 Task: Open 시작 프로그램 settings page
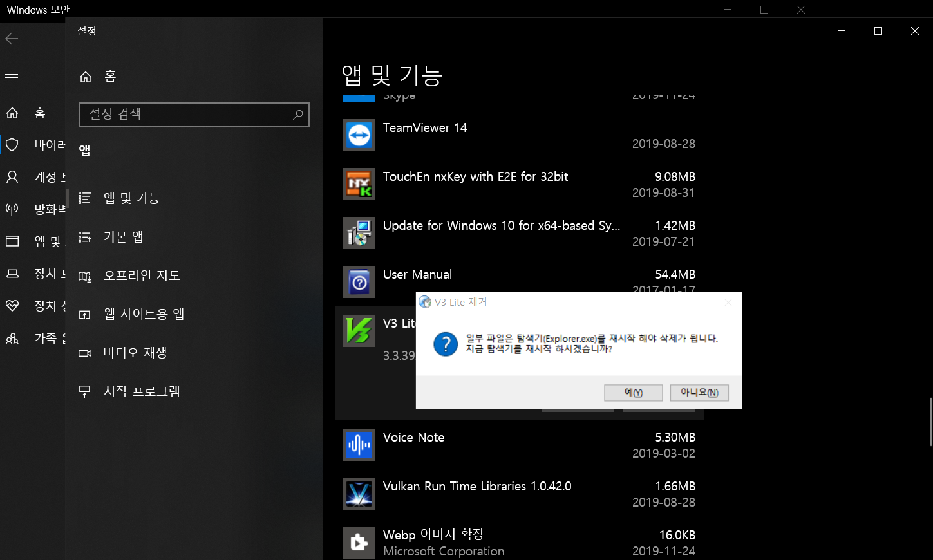[x=194, y=391]
